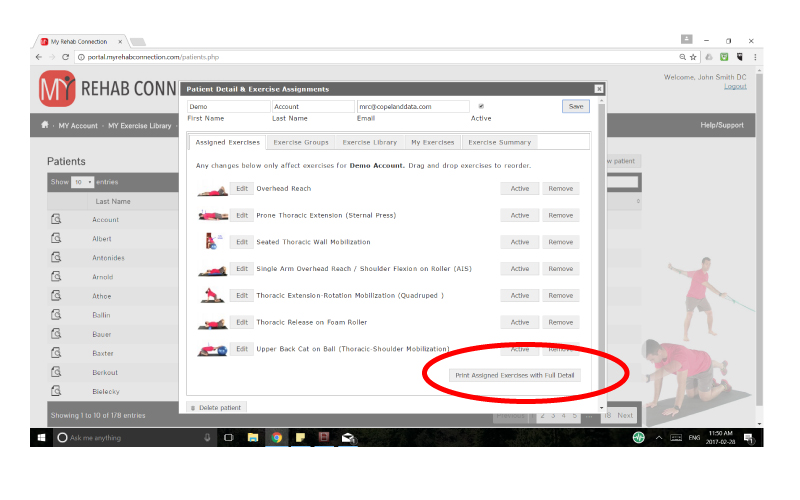The width and height of the screenshot is (800, 500).
Task: Open Windows Start menu
Action: (x=42, y=438)
